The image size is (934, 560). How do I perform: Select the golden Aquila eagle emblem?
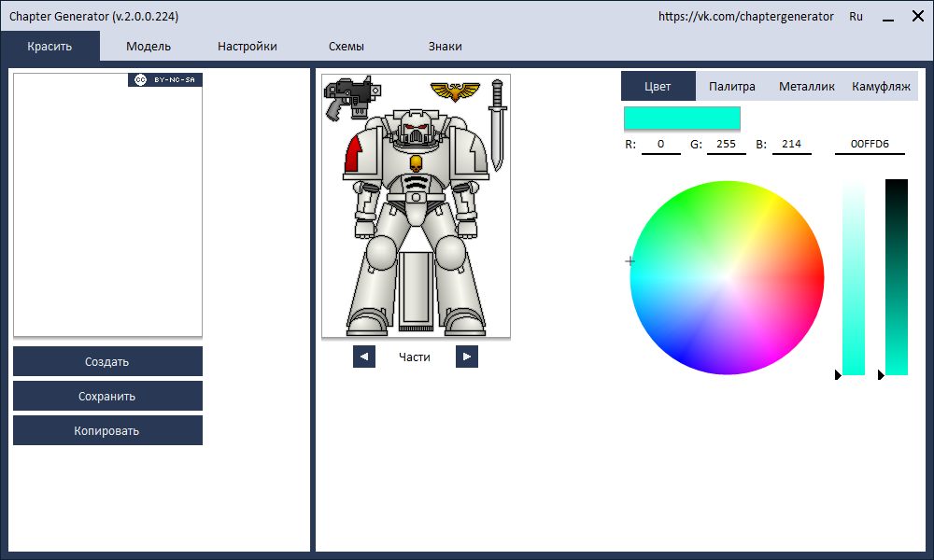pos(455,91)
